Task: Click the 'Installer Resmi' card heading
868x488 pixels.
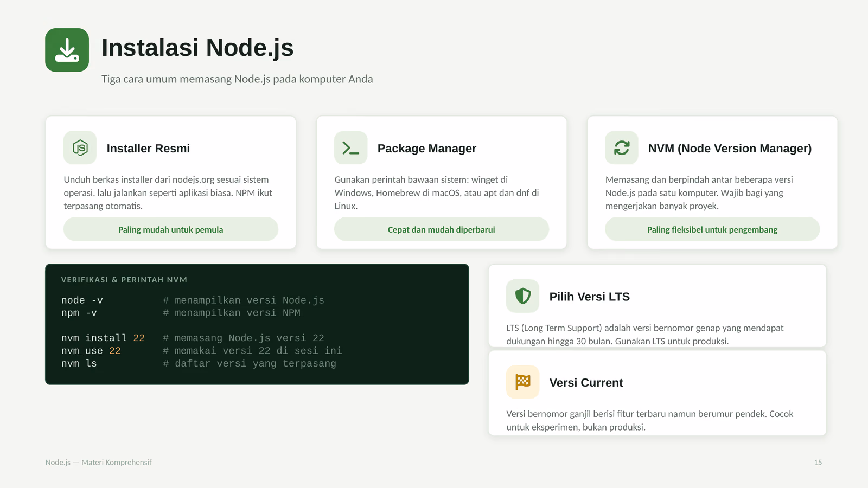Action: click(x=148, y=149)
